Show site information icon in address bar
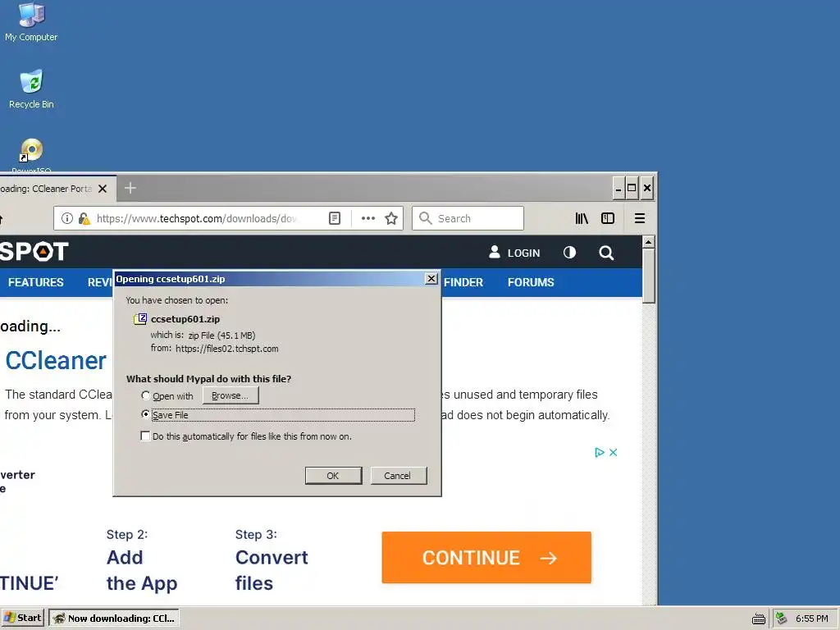 click(67, 218)
